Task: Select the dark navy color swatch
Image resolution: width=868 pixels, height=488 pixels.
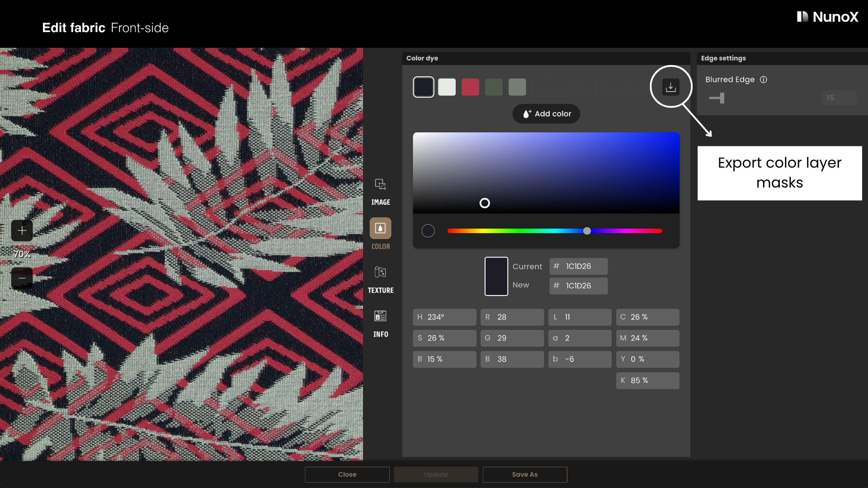Action: (424, 87)
